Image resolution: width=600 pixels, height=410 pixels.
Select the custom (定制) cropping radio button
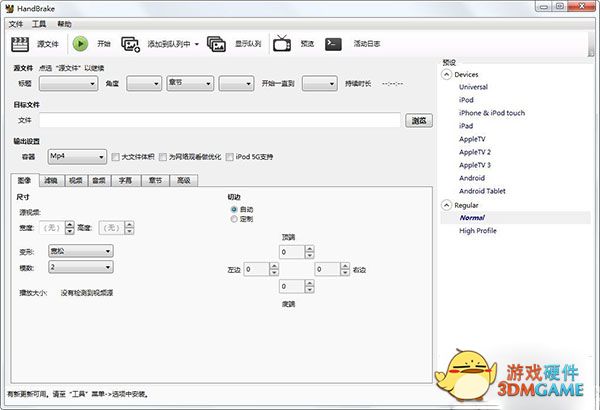234,219
